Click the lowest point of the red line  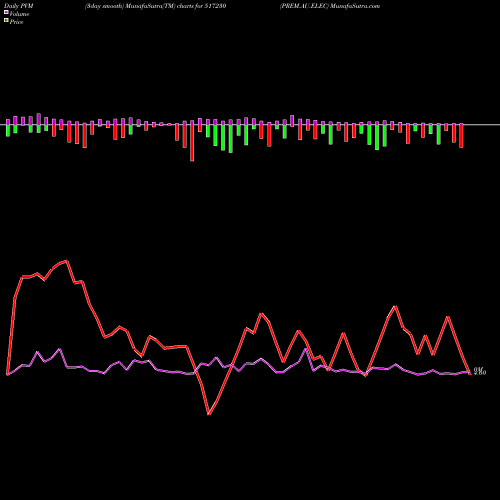(209, 414)
